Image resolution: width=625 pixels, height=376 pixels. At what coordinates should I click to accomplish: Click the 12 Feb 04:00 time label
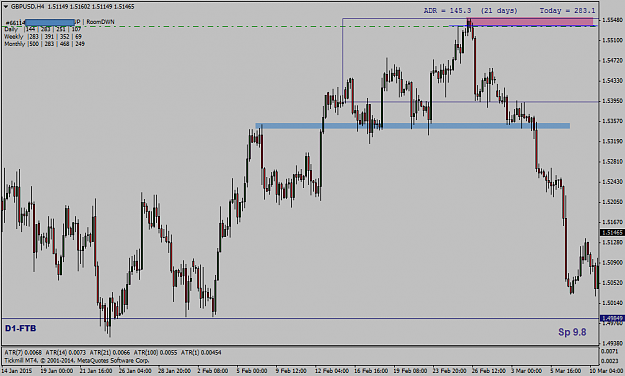click(x=332, y=371)
